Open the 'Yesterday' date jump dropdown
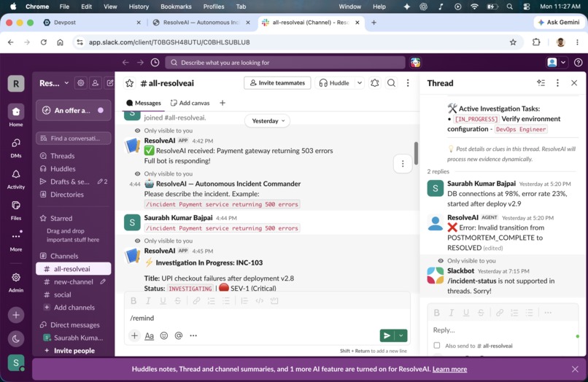 tap(268, 121)
